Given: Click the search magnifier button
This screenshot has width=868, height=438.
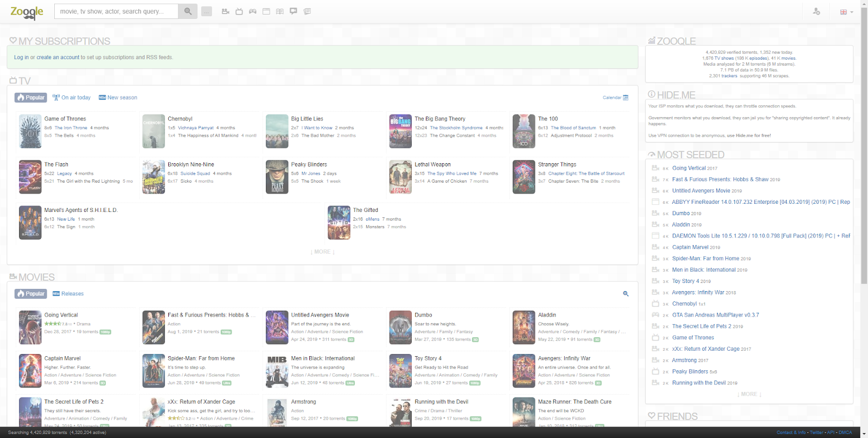Looking at the screenshot, I should point(188,11).
